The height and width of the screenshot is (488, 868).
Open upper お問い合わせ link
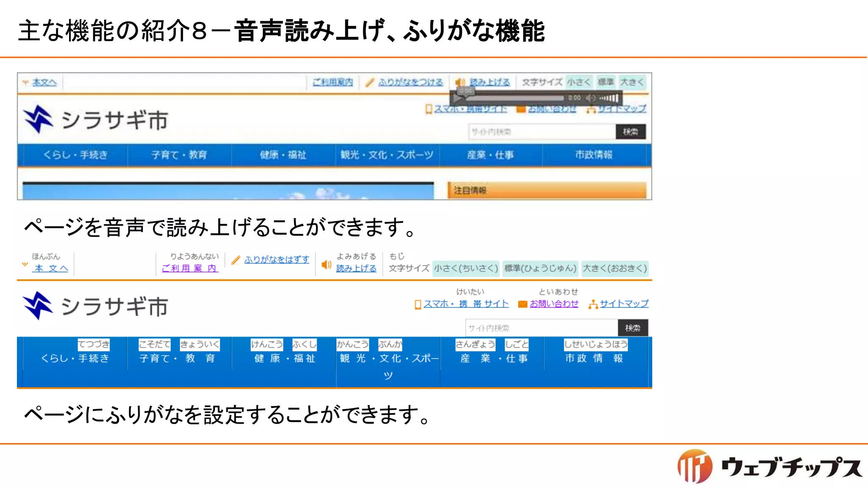click(x=552, y=109)
